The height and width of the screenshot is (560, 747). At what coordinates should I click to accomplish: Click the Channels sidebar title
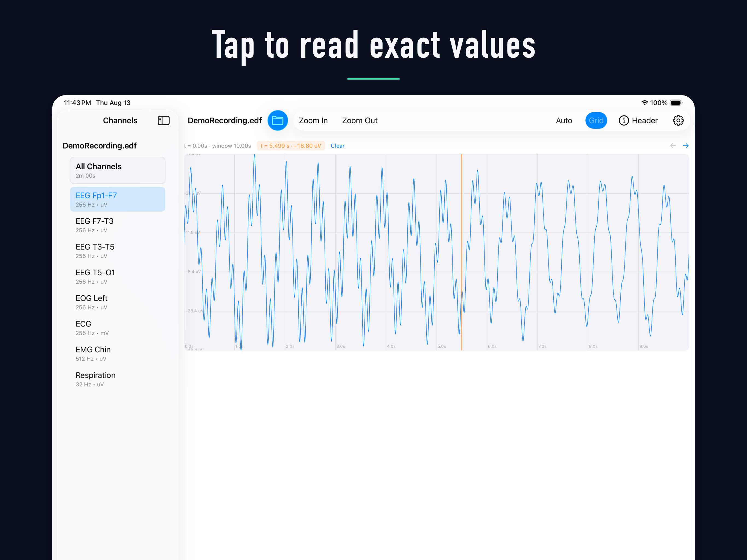click(120, 121)
